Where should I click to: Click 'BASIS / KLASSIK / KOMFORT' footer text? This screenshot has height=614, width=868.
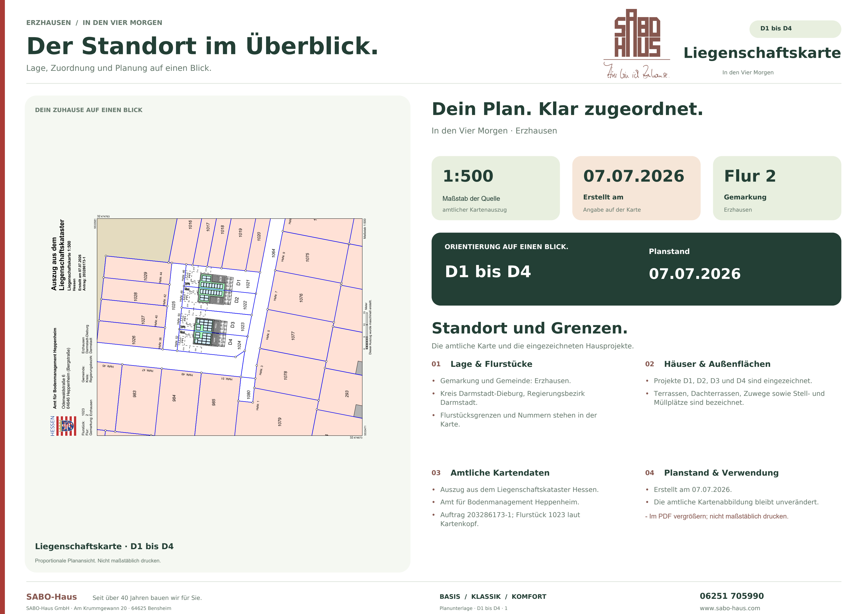(x=493, y=597)
